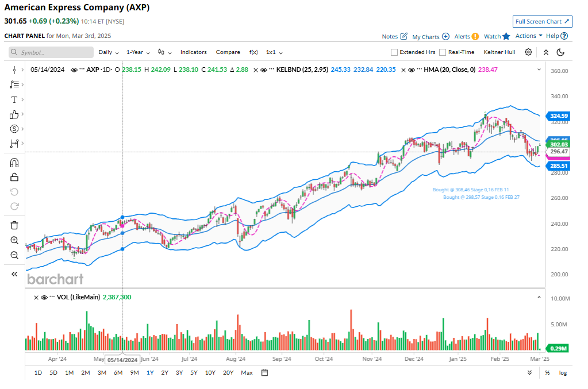Activate the magnet snap tool
The width and height of the screenshot is (588, 389).
coord(14,163)
